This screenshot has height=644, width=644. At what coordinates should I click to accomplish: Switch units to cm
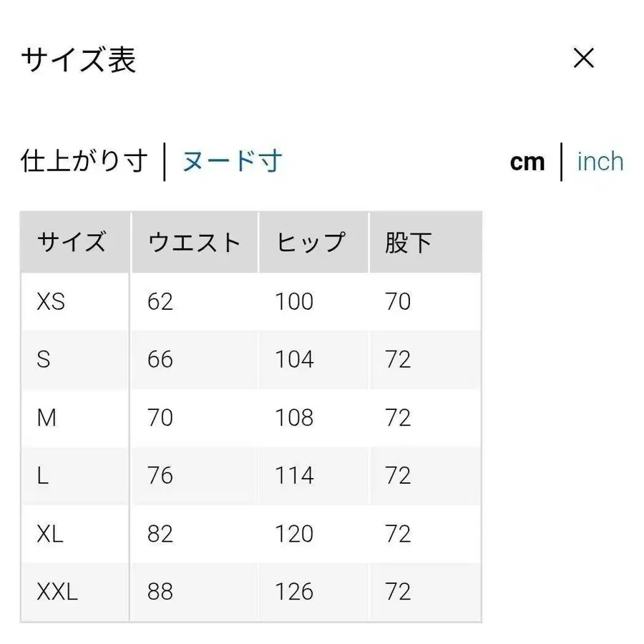pos(527,162)
